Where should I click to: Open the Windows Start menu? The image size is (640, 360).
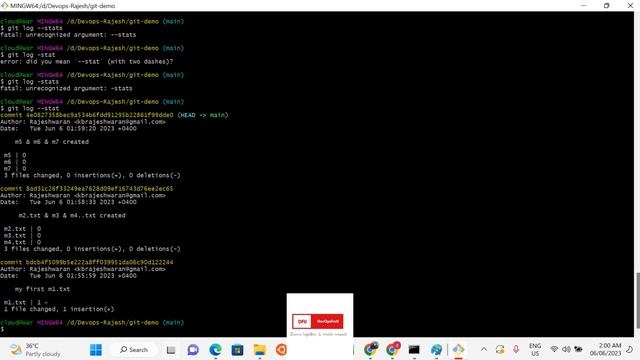[96, 350]
